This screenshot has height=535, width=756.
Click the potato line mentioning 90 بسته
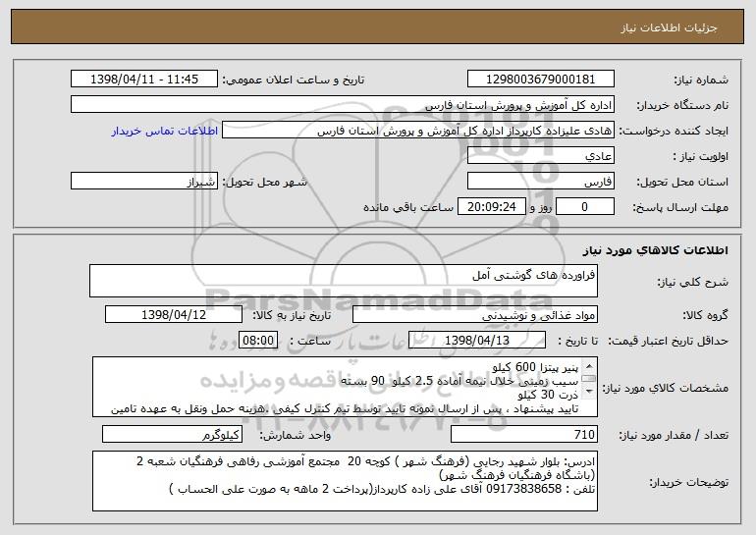point(459,381)
